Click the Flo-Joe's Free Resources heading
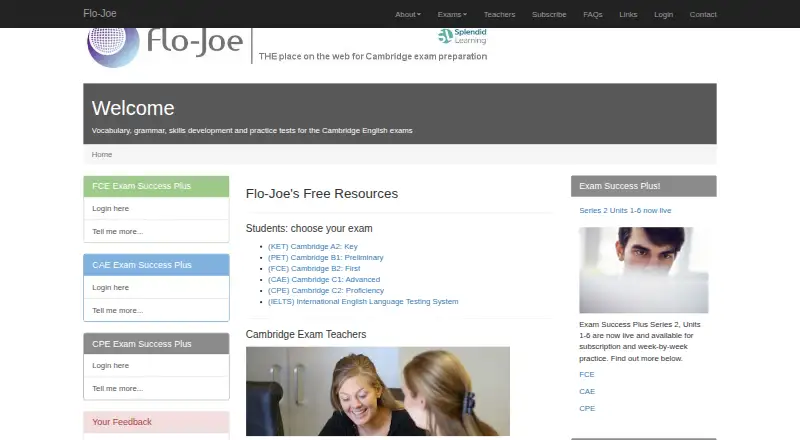 coord(322,193)
